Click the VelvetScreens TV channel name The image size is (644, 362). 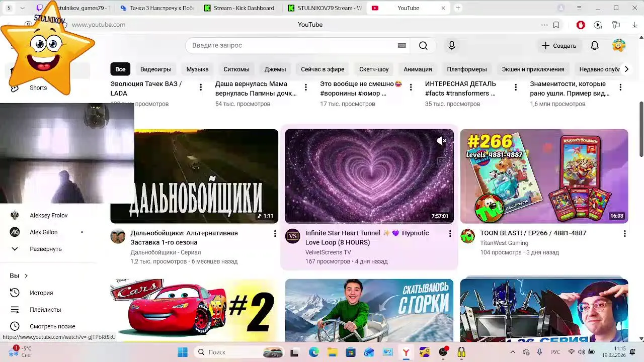tap(328, 252)
